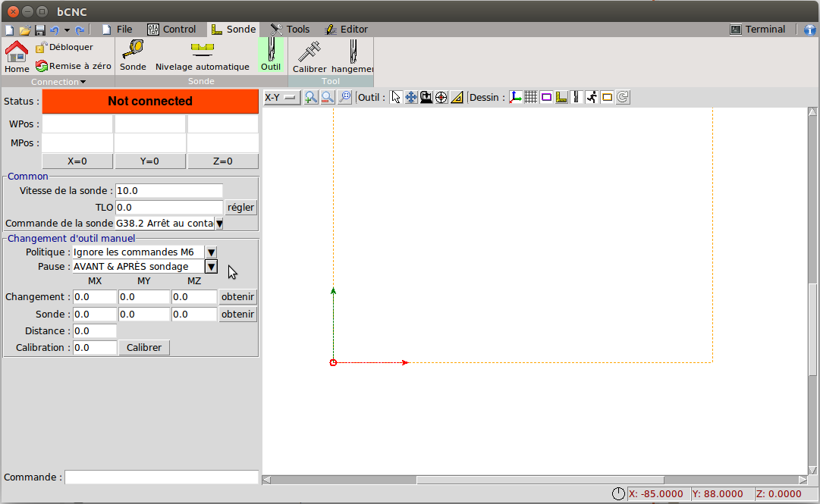Image resolution: width=820 pixels, height=504 pixels.
Task: Open the Politique dropdown
Action: point(211,252)
